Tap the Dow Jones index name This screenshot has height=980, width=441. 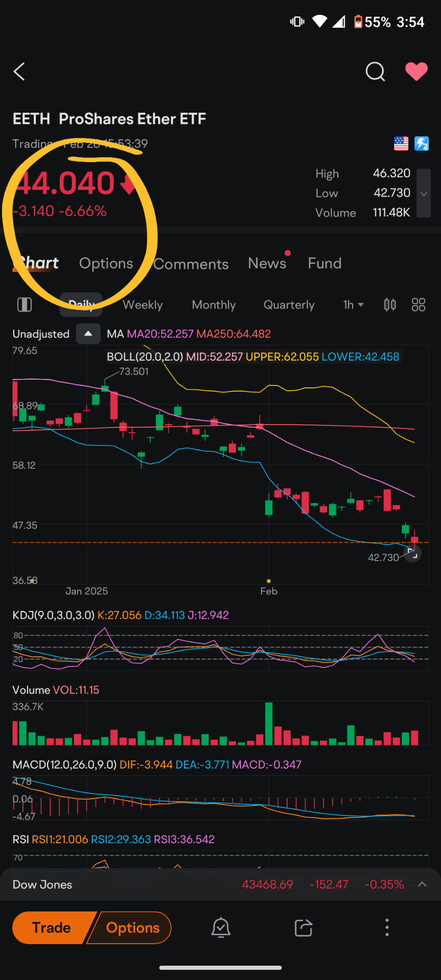(42, 884)
